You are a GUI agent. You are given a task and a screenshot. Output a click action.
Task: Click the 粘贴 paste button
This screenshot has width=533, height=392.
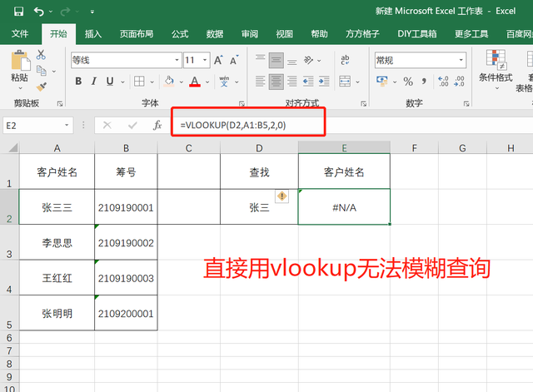click(19, 70)
